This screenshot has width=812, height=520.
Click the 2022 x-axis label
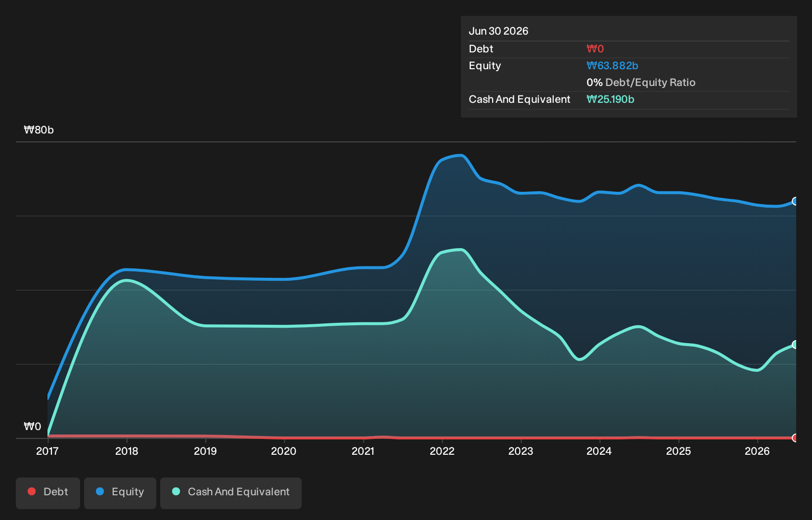[442, 451]
